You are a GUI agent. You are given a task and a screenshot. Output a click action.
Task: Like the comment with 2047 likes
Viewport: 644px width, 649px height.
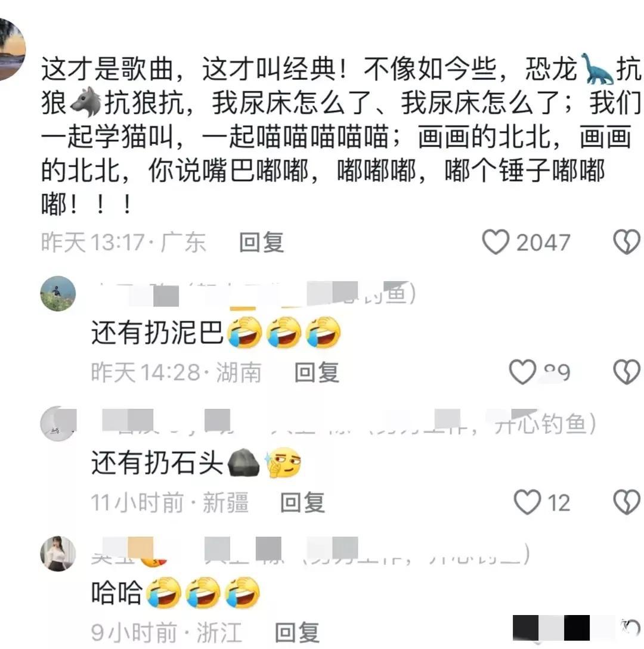[x=496, y=242]
